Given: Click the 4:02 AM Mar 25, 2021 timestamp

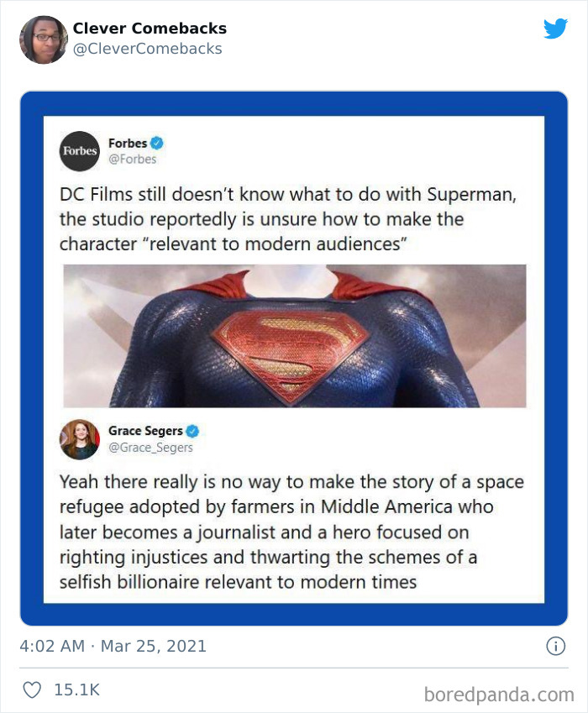Looking at the screenshot, I should click(113, 646).
